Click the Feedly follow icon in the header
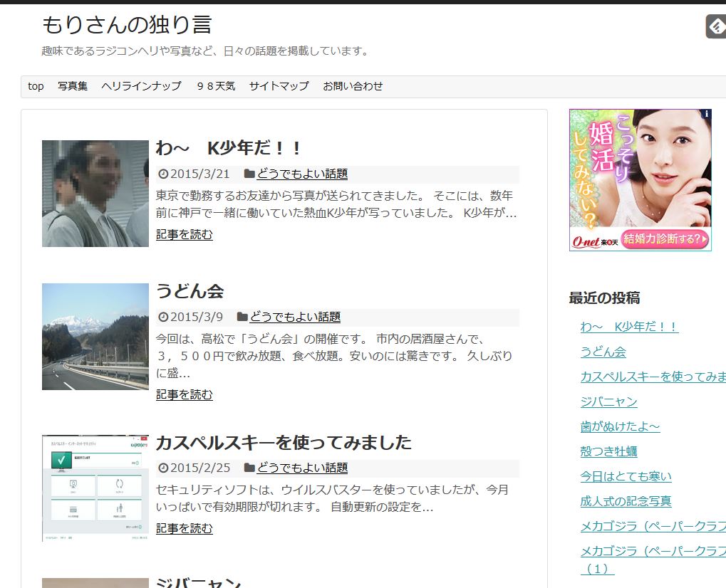726x588 pixels. pos(715,26)
